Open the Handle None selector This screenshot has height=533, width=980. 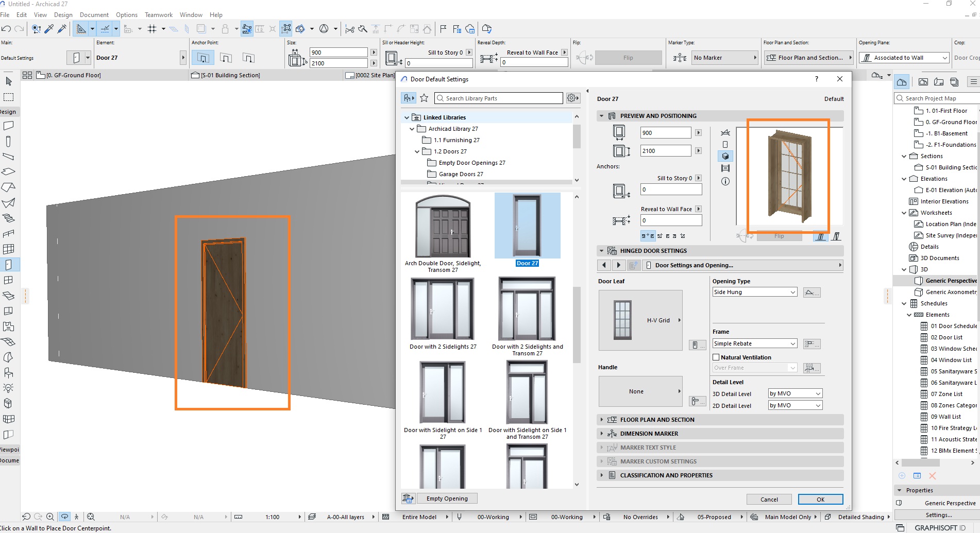click(640, 391)
